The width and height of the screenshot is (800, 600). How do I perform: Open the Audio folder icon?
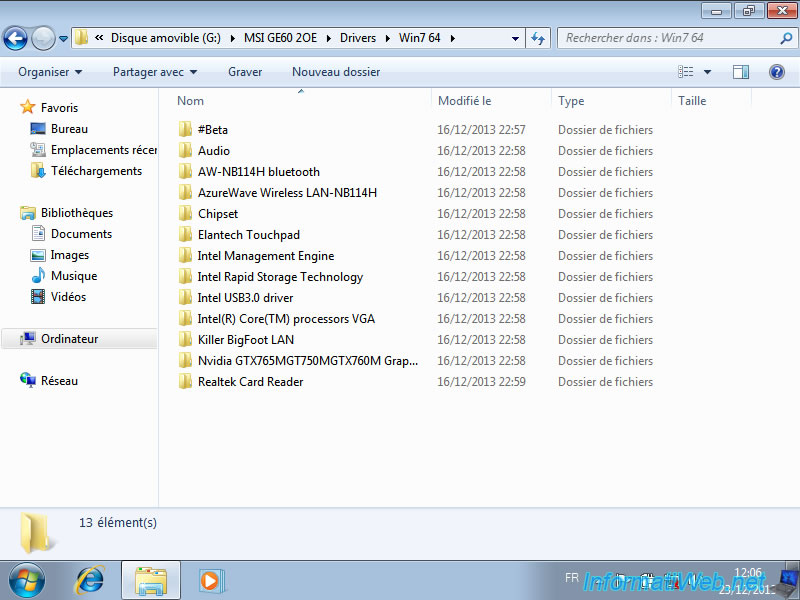click(x=185, y=151)
